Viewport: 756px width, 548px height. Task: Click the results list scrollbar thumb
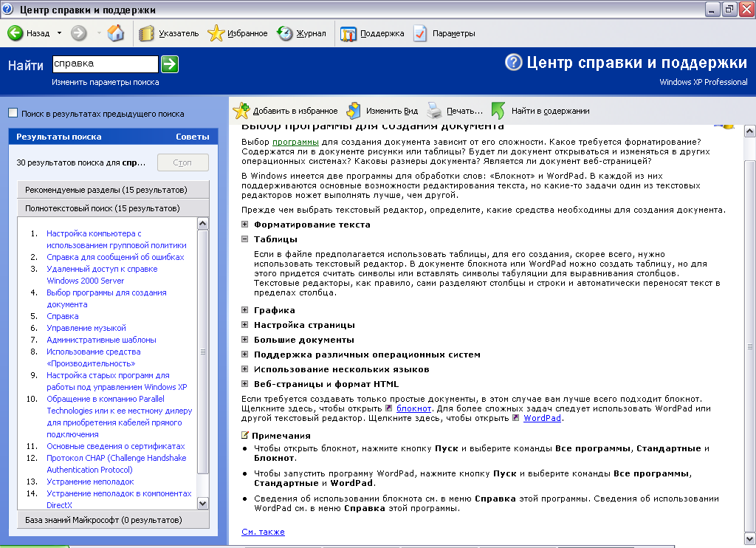coord(203,352)
